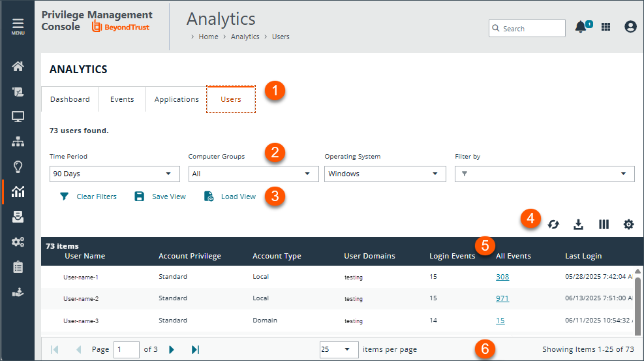Image resolution: width=644 pixels, height=361 pixels.
Task: Open the Computers monitor icon in the sidebar
Action: coord(18,117)
